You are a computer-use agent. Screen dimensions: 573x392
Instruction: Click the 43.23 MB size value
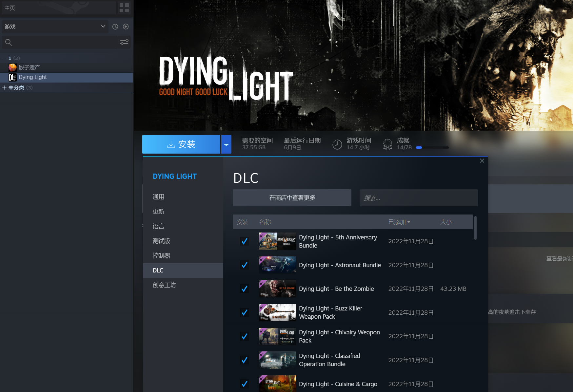(453, 289)
